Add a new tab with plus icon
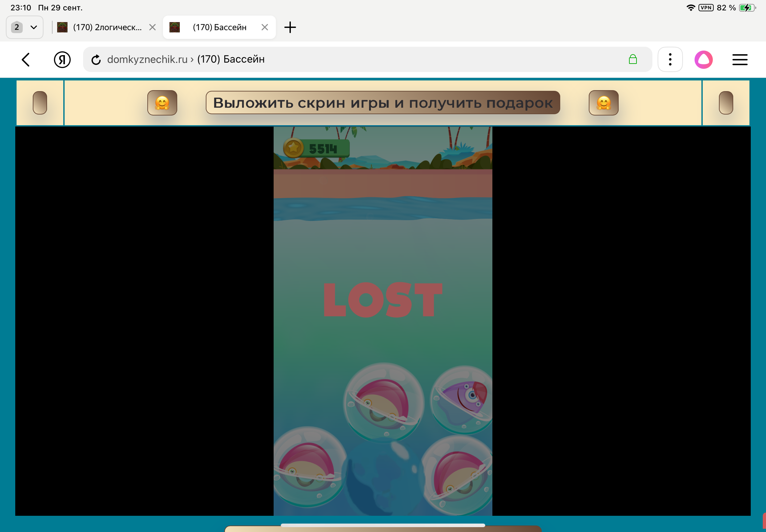 [290, 27]
